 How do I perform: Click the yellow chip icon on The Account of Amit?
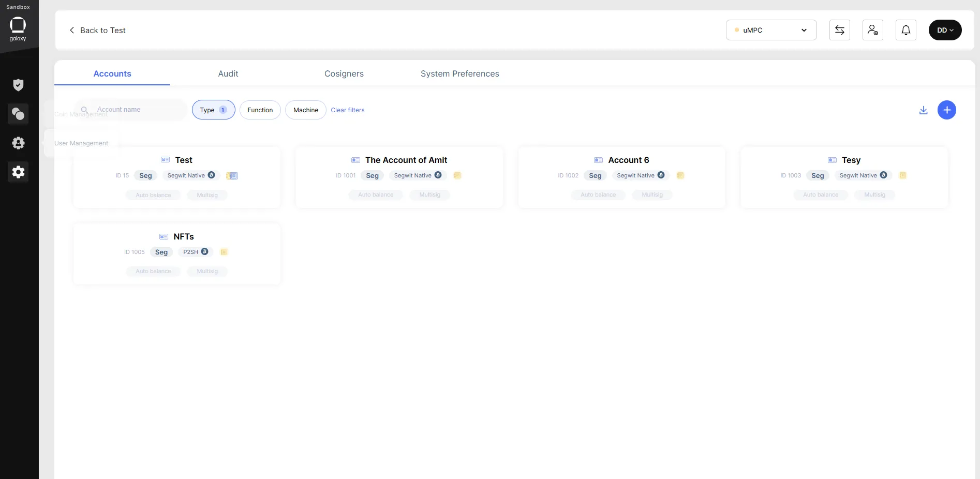pos(457,175)
